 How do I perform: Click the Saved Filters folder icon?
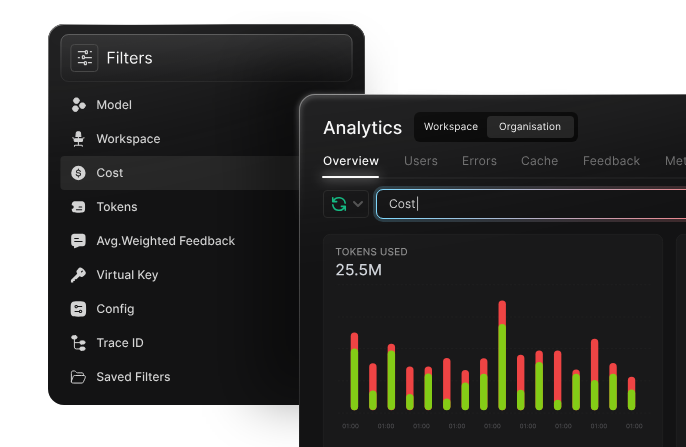(78, 377)
